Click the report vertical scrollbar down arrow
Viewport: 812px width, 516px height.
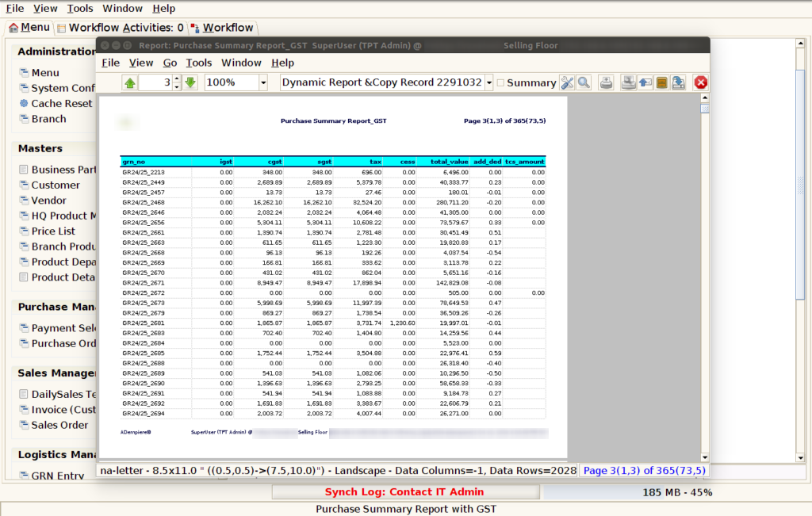point(705,457)
